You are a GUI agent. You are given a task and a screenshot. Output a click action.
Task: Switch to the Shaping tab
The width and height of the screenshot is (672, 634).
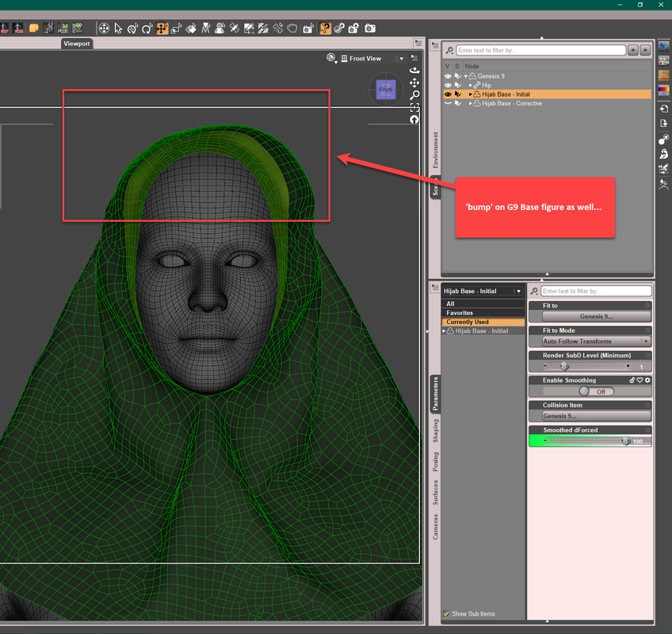pyautogui.click(x=435, y=431)
